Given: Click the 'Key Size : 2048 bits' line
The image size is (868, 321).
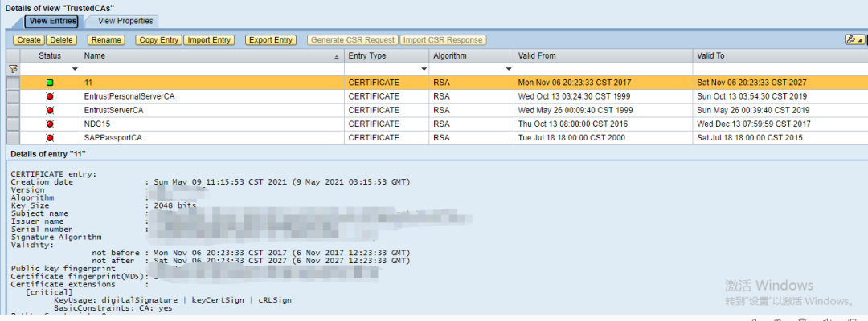Looking at the screenshot, I should point(104,205).
